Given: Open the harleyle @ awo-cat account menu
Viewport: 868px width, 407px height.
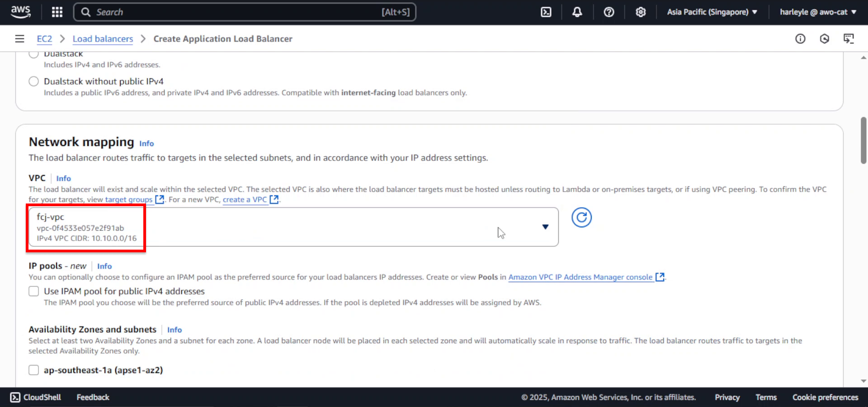Looking at the screenshot, I should coord(818,12).
